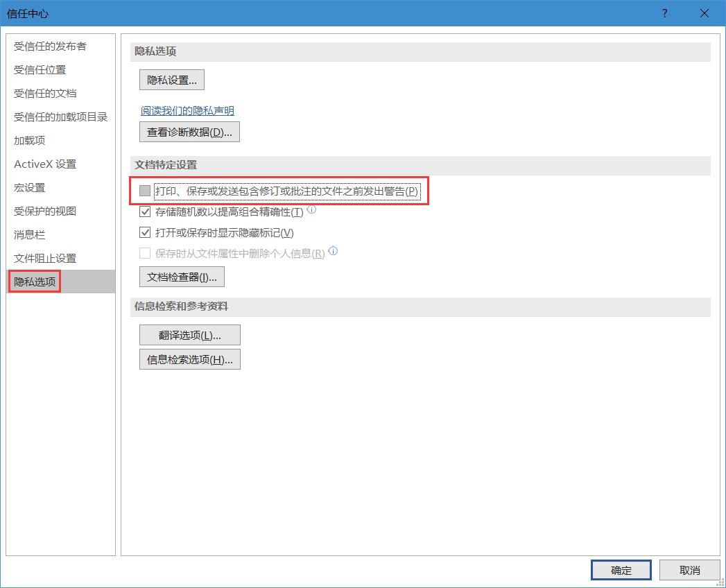Toggle 保存时从文件属性中删除个人信息
Screen dimensions: 726x588
[144, 252]
